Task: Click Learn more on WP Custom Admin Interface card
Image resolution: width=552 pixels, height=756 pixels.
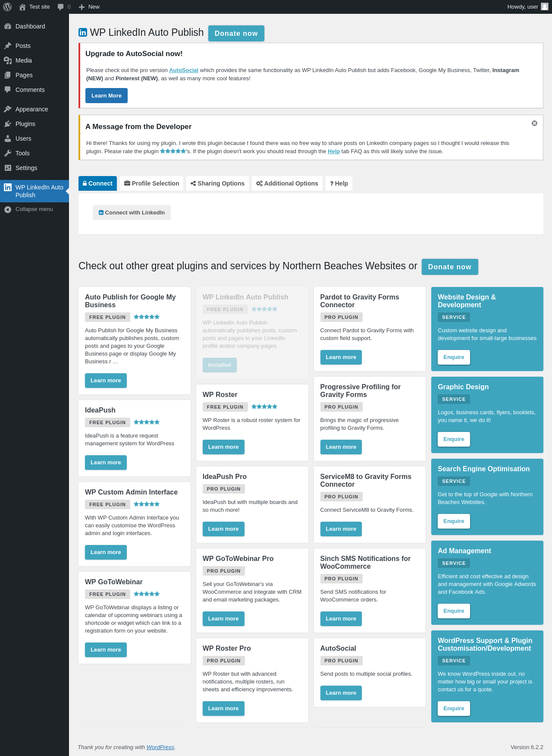Action: (106, 552)
